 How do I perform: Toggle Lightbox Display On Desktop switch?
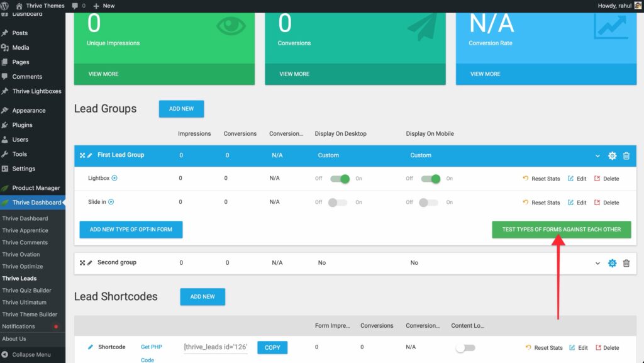(x=340, y=179)
